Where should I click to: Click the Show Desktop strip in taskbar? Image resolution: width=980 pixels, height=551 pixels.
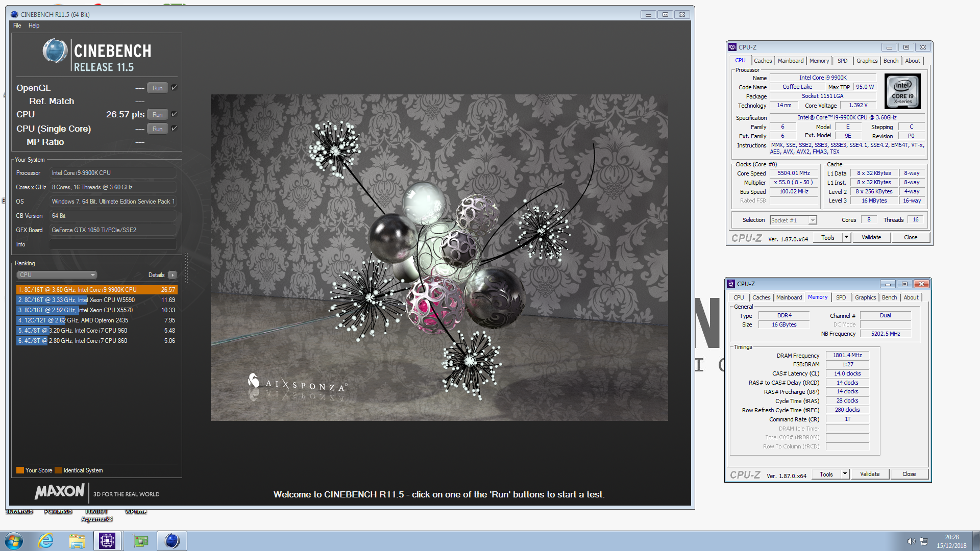[x=976, y=541]
